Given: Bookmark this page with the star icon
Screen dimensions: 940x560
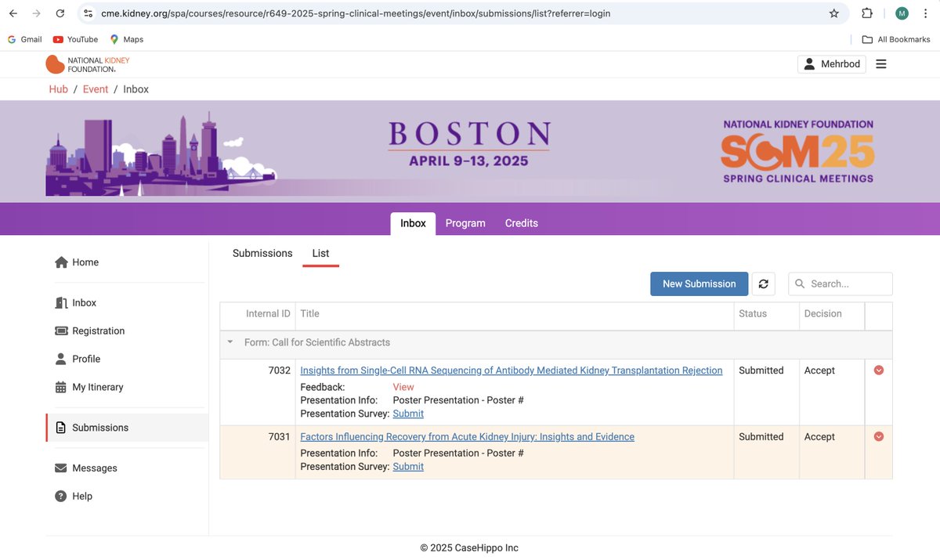Looking at the screenshot, I should click(x=834, y=13).
